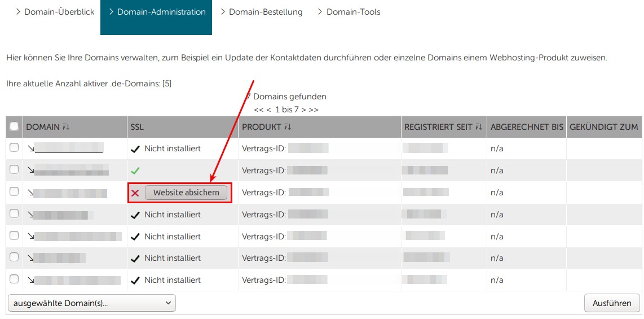Click the Website absichern button
Viewport: 644px width, 319px height.
[x=186, y=193]
